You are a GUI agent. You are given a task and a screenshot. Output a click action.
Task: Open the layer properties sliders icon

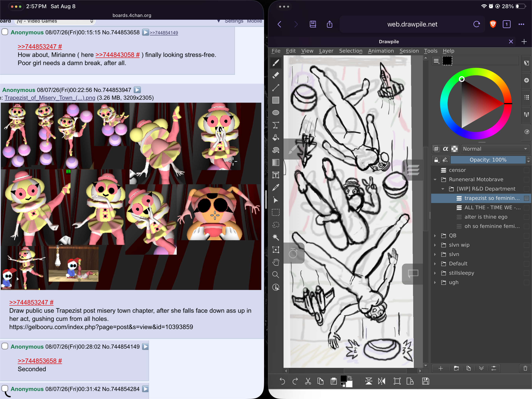tap(493, 368)
